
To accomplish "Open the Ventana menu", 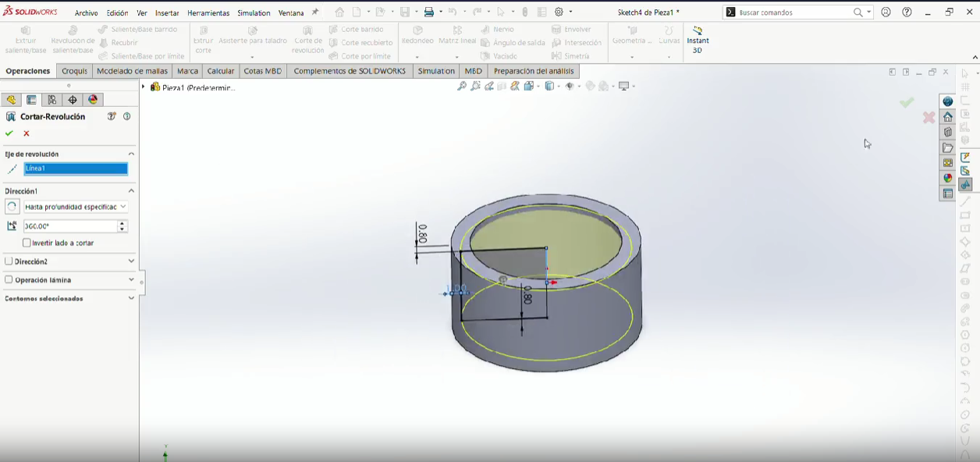I will tap(291, 13).
